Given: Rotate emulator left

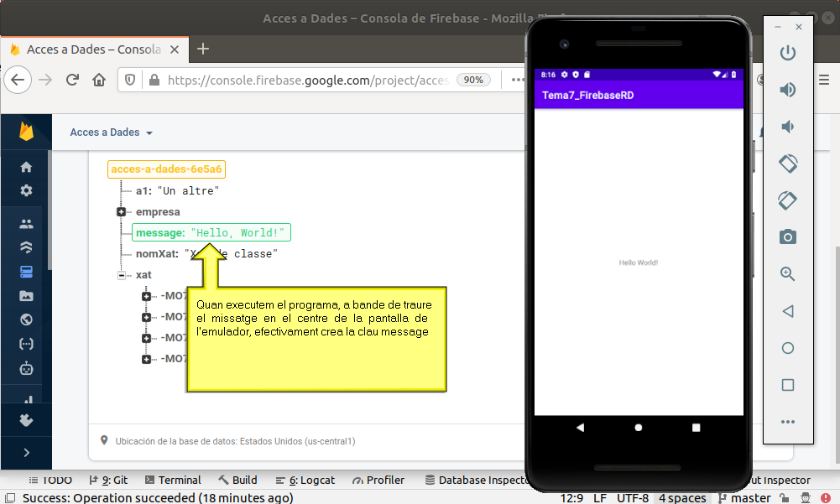Looking at the screenshot, I should tap(787, 164).
